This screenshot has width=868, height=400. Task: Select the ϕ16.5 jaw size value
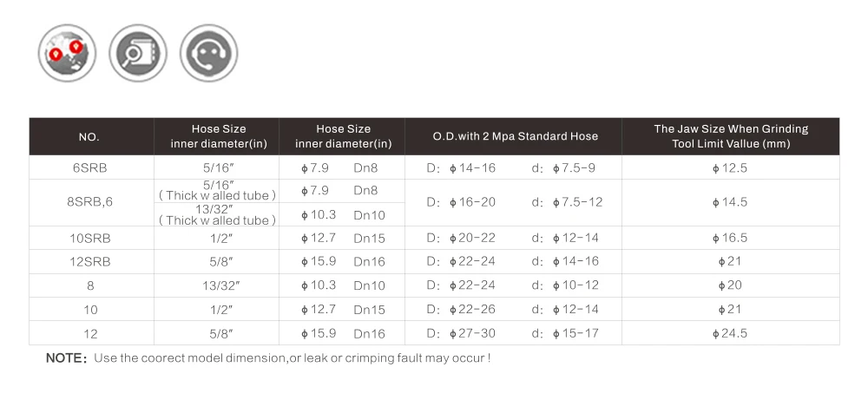point(731,238)
